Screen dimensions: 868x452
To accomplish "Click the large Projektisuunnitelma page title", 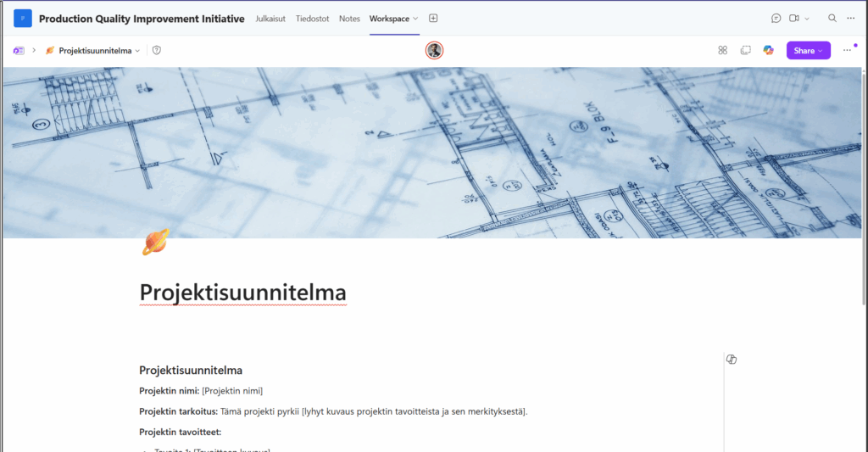I will 242,293.
